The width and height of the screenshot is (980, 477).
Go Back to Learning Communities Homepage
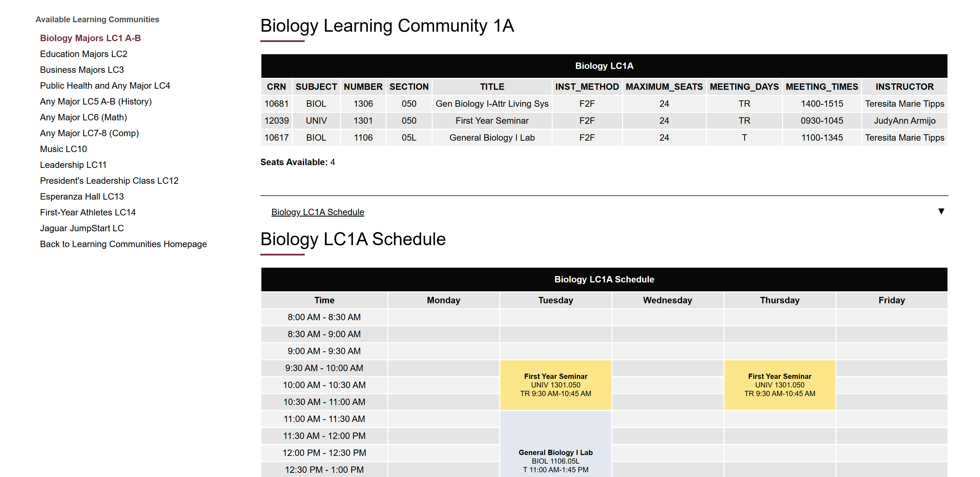point(123,244)
